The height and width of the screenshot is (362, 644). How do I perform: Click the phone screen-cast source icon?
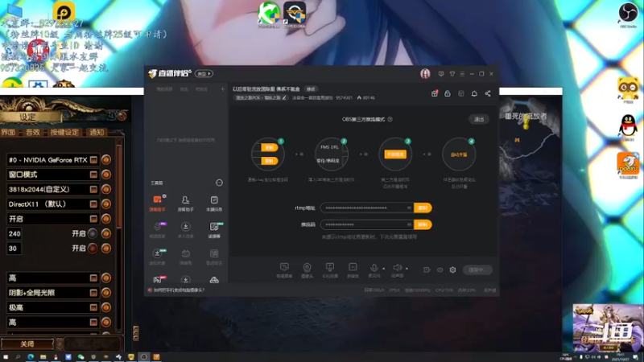[x=330, y=270]
